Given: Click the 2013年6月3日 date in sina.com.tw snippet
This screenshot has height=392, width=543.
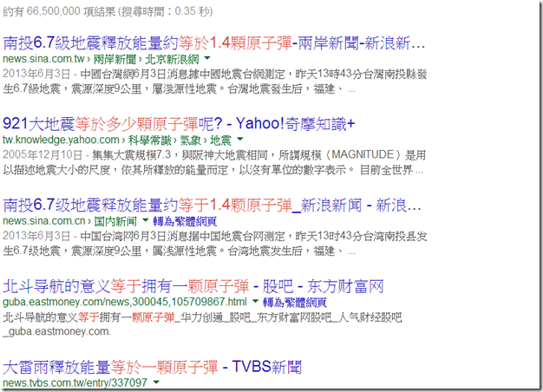Looking at the screenshot, I should coord(36,74).
